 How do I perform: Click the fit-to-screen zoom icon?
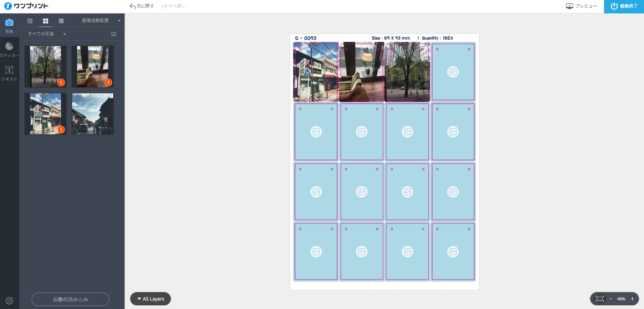point(599,299)
